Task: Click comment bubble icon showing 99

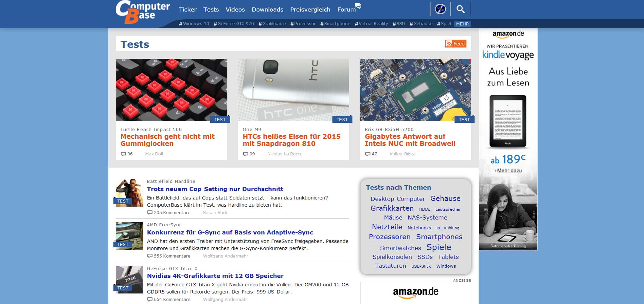Action: tap(246, 154)
